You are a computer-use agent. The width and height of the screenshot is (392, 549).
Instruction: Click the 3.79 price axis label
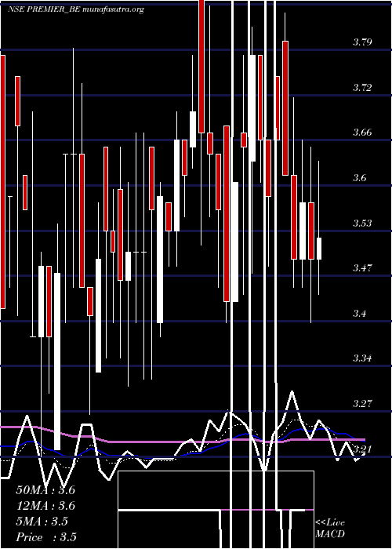pyautogui.click(x=362, y=42)
